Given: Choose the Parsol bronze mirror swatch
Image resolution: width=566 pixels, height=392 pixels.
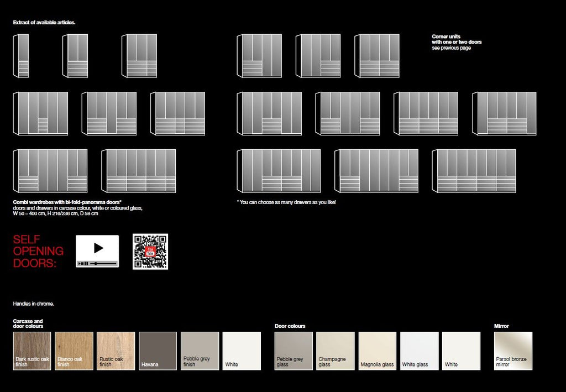Looking at the screenshot, I should point(513,351).
